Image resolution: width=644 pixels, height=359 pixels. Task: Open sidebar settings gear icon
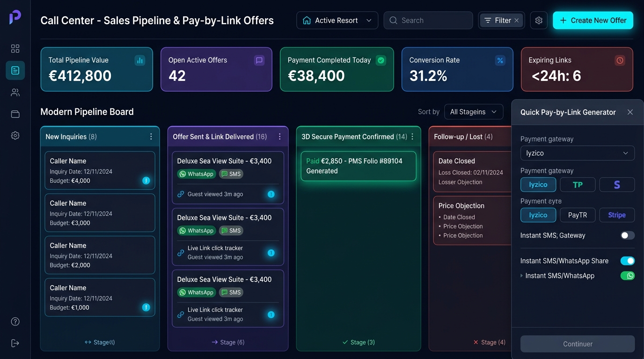15,136
